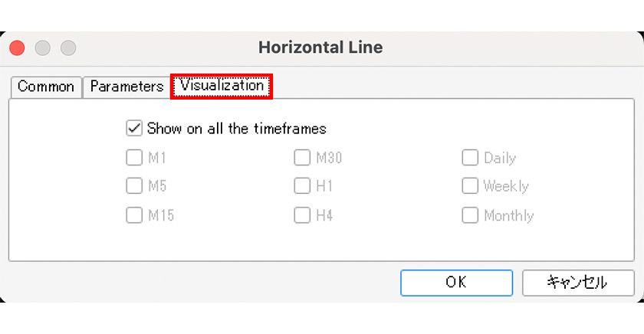Enable the H4 timeframe checkbox

[302, 215]
